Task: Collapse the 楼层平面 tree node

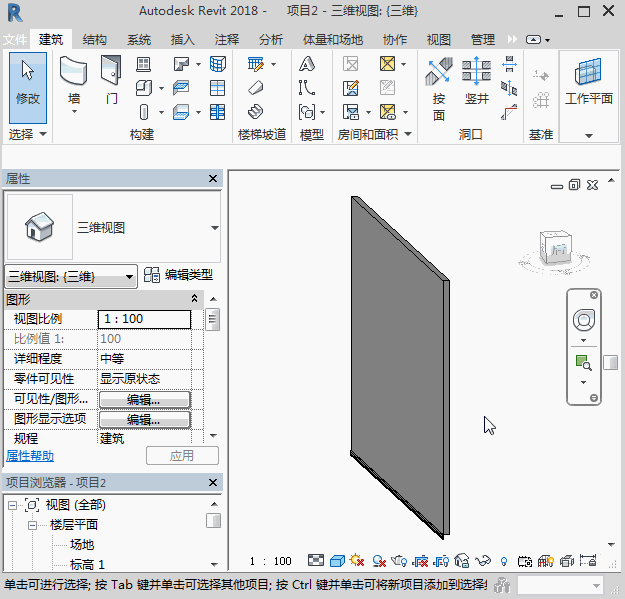Action: pyautogui.click(x=33, y=525)
